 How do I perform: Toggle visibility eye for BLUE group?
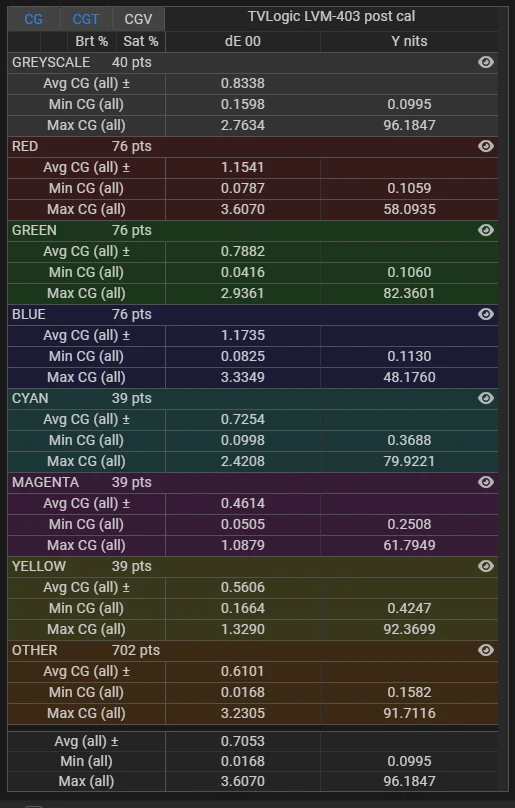pyautogui.click(x=486, y=314)
